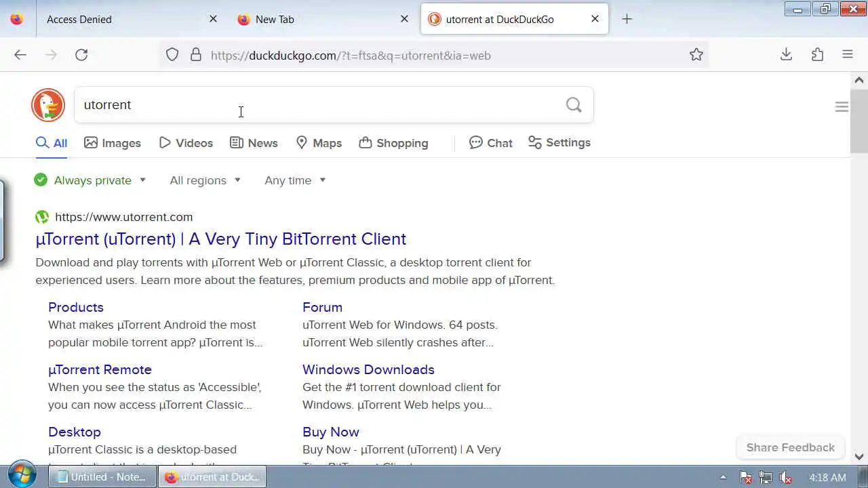
Task: Reload the current page
Action: pyautogui.click(x=81, y=55)
